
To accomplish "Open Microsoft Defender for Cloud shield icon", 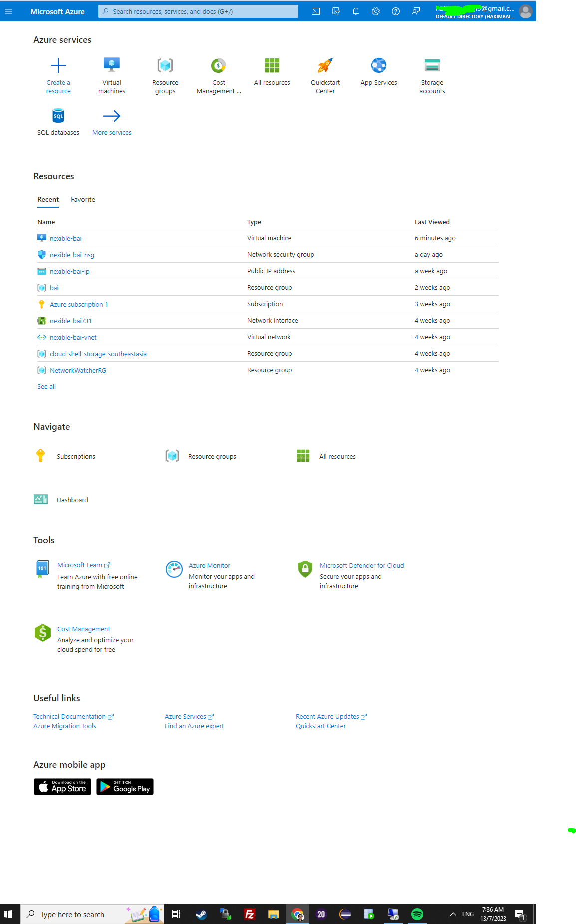I will (x=305, y=569).
